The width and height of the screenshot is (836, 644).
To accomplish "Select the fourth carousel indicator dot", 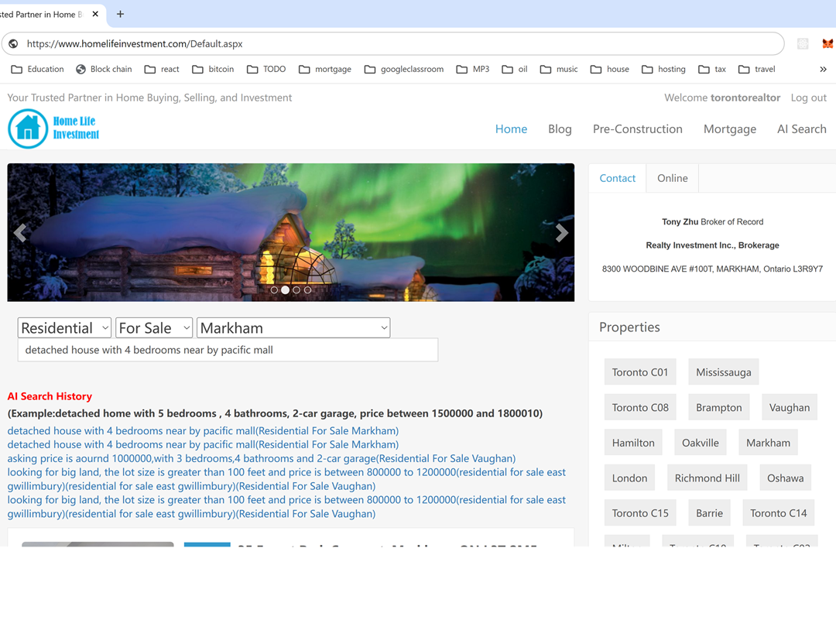I will pyautogui.click(x=307, y=290).
